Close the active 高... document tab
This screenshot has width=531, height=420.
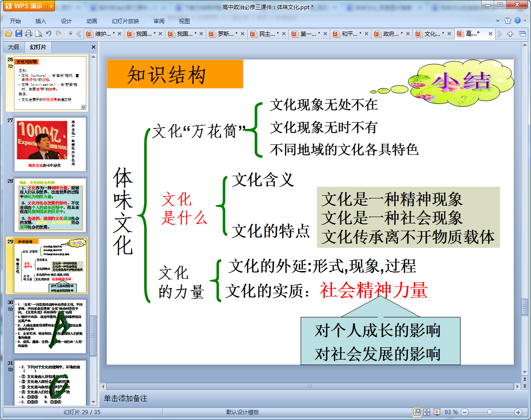click(491, 34)
